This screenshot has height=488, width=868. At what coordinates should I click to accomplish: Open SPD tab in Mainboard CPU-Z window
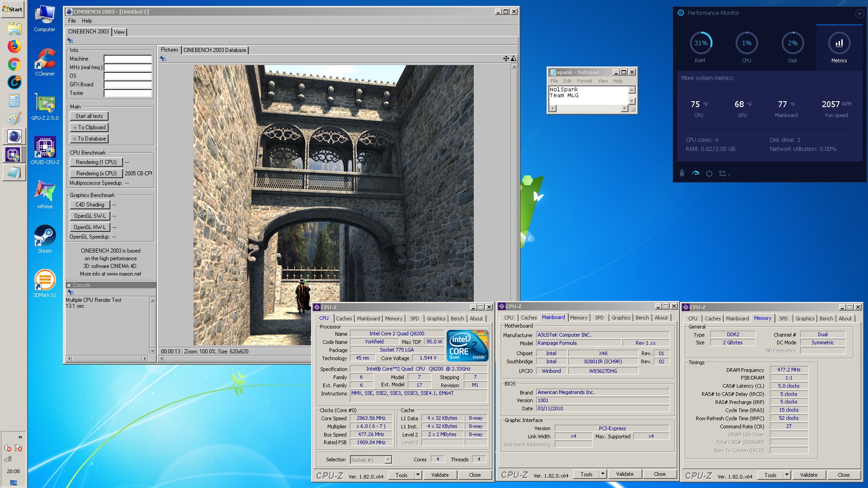599,318
